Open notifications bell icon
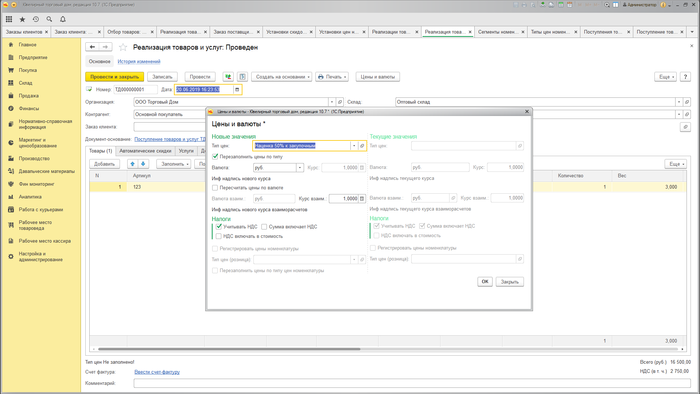The height and width of the screenshot is (394, 700). (63, 19)
